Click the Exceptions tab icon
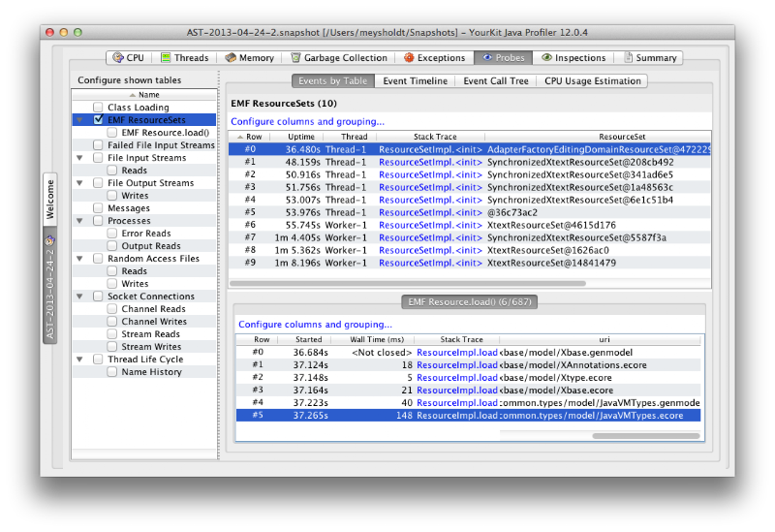 [x=409, y=57]
